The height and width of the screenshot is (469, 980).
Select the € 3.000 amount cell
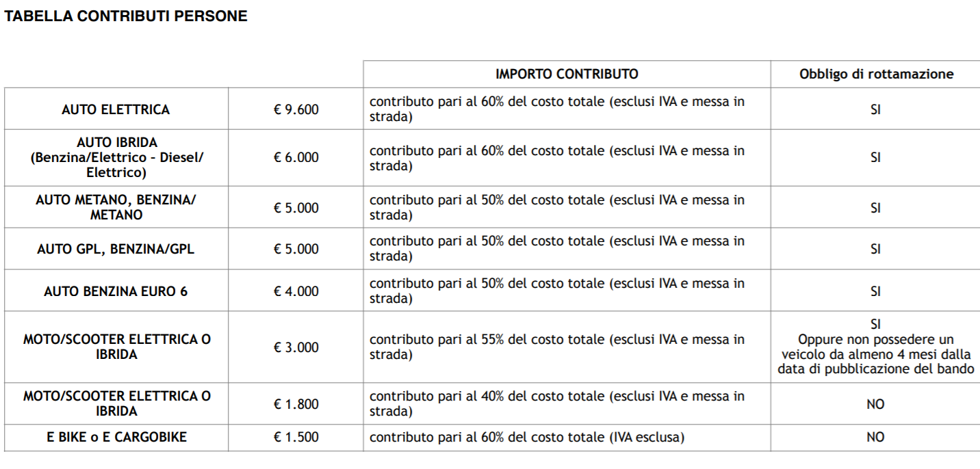coord(296,347)
